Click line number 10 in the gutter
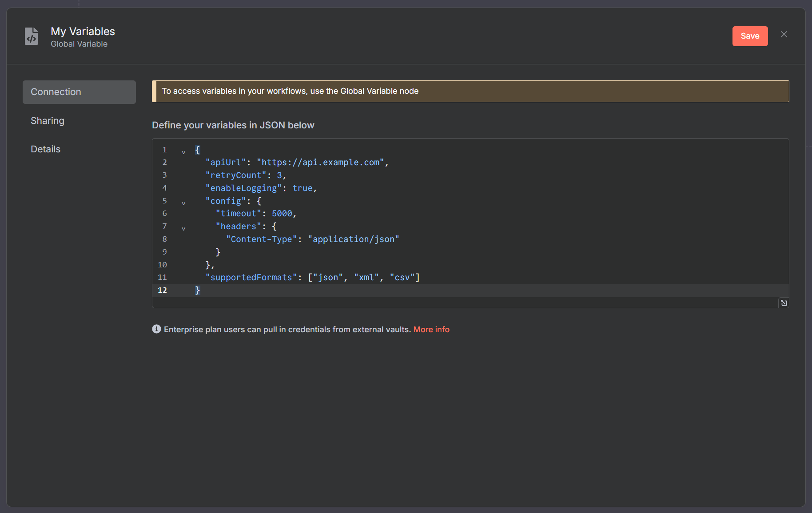This screenshot has width=812, height=513. click(x=162, y=265)
